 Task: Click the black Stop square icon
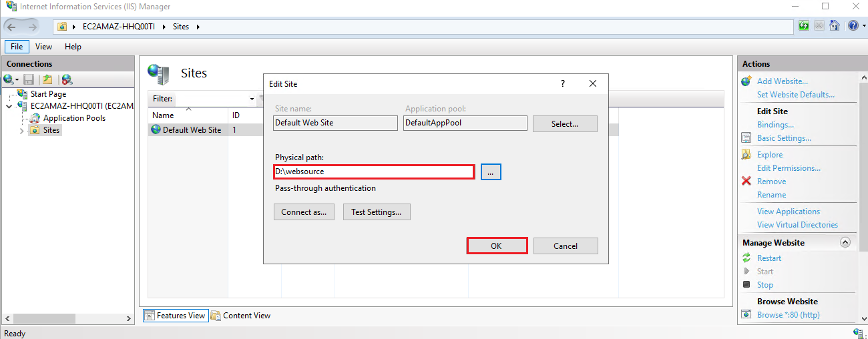(746, 285)
